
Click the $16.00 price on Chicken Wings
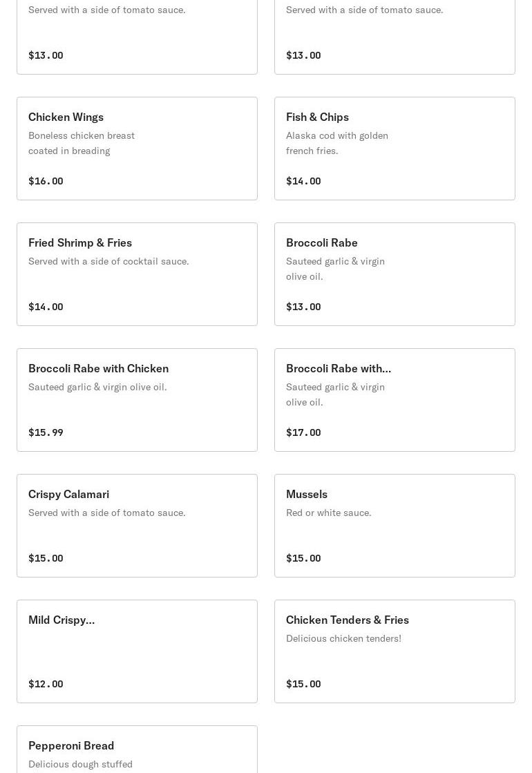(x=46, y=181)
